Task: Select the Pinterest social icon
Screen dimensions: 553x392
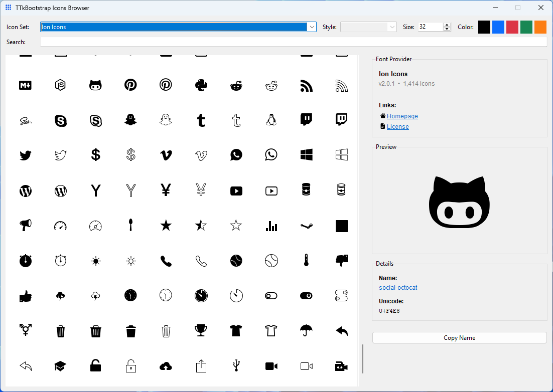Action: click(x=130, y=85)
